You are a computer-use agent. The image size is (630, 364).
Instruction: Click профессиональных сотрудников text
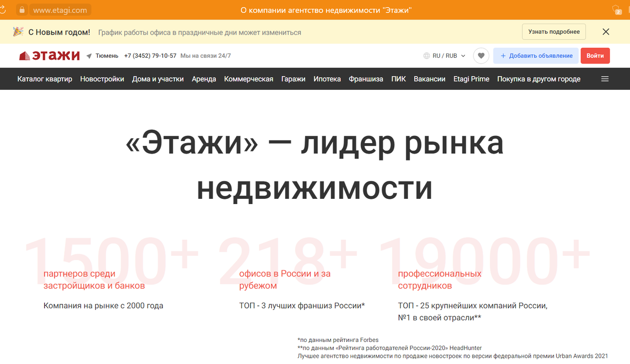click(440, 280)
